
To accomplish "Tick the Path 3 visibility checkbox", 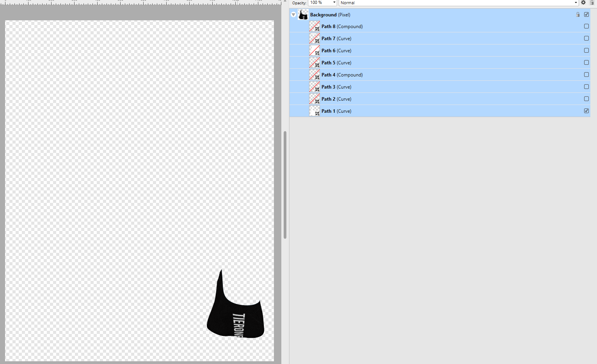I will (x=586, y=87).
